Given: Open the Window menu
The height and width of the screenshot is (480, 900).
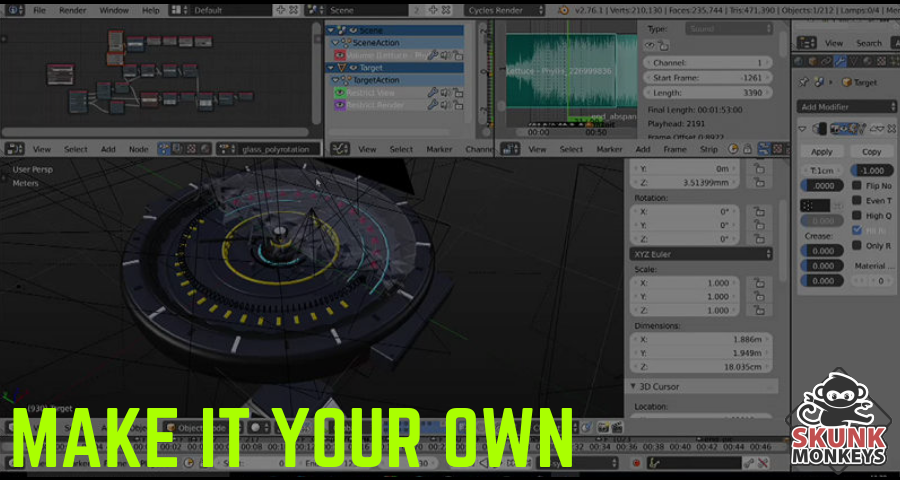Looking at the screenshot, I should (114, 10).
